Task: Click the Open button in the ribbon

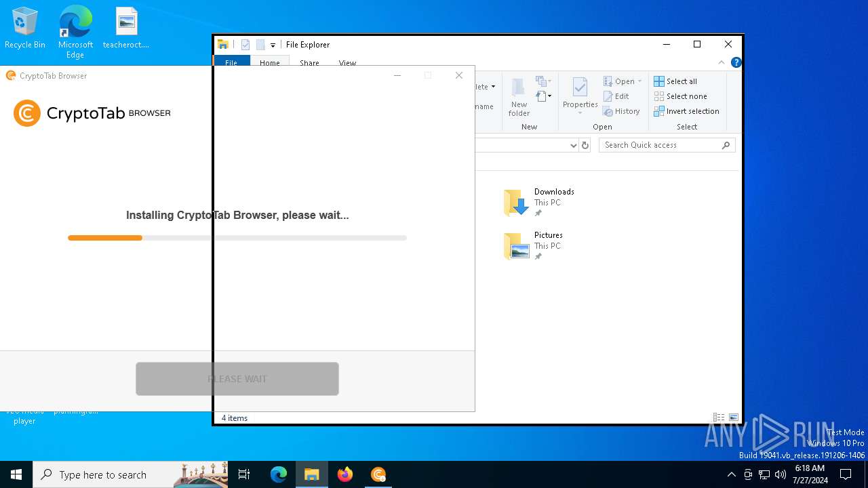Action: coord(618,81)
